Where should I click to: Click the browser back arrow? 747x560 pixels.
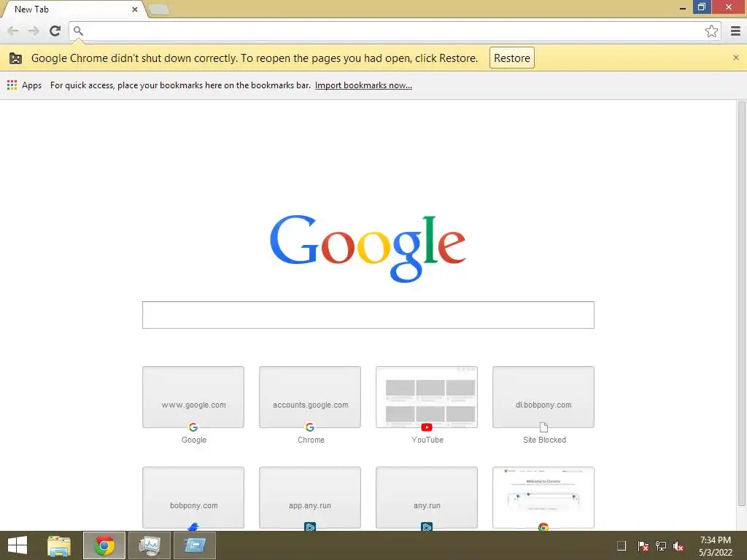(x=13, y=31)
